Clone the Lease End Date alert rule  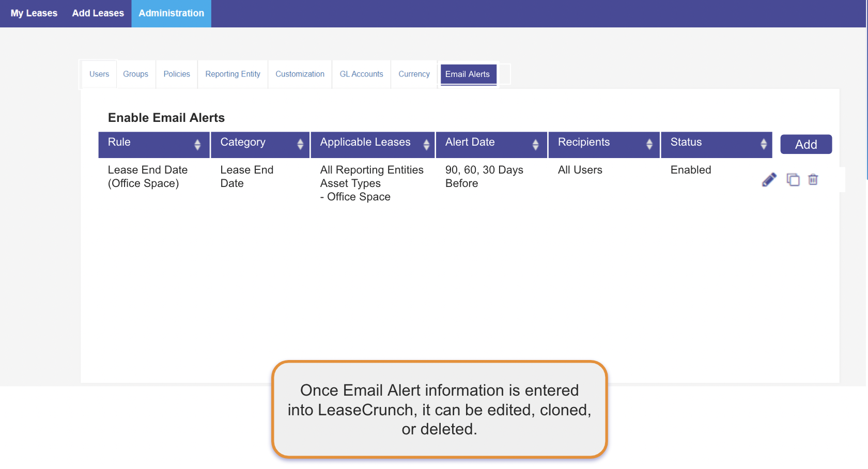coord(793,180)
